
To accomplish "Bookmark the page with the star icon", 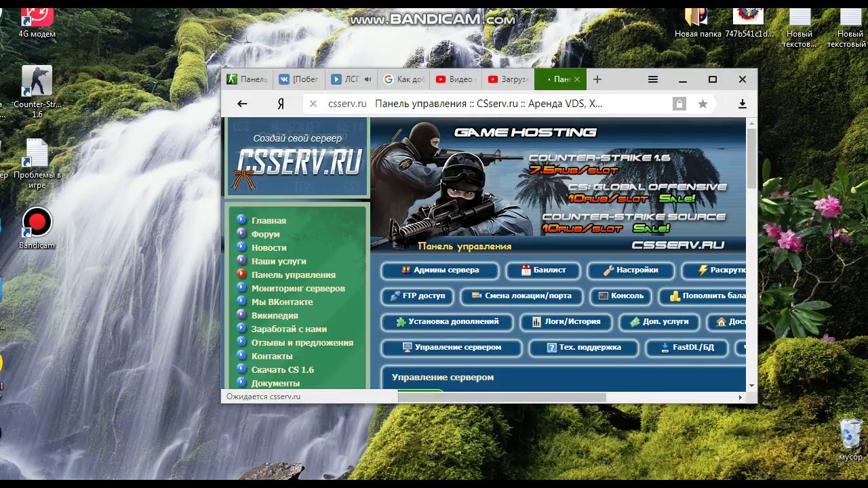I will (703, 104).
